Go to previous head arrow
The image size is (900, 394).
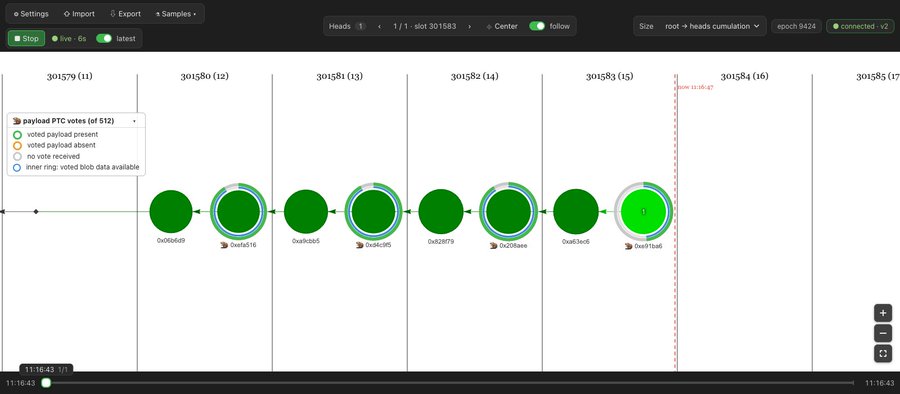379,26
